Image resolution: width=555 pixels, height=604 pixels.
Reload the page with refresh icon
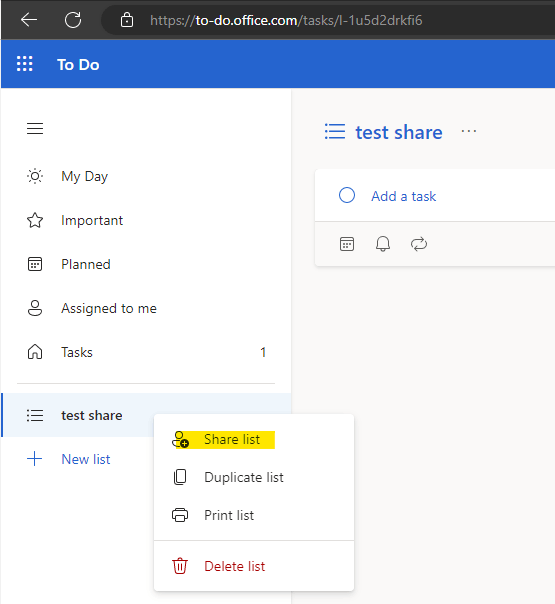click(x=73, y=20)
